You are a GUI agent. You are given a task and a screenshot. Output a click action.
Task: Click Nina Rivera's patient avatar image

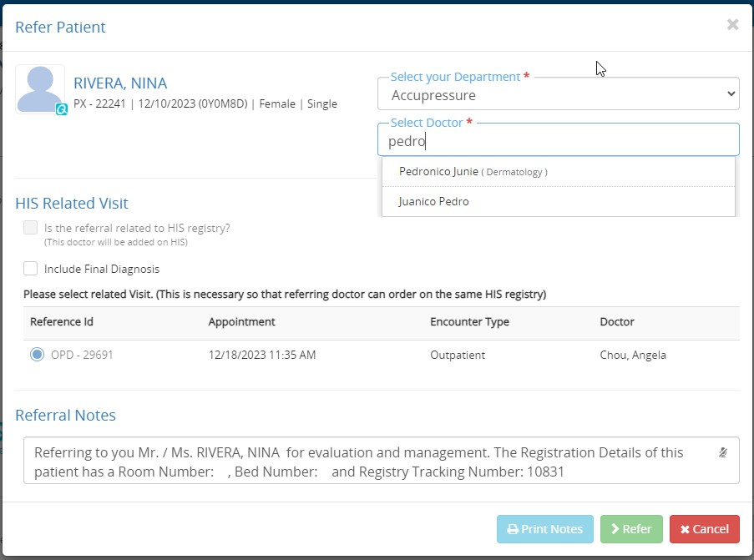(x=39, y=88)
